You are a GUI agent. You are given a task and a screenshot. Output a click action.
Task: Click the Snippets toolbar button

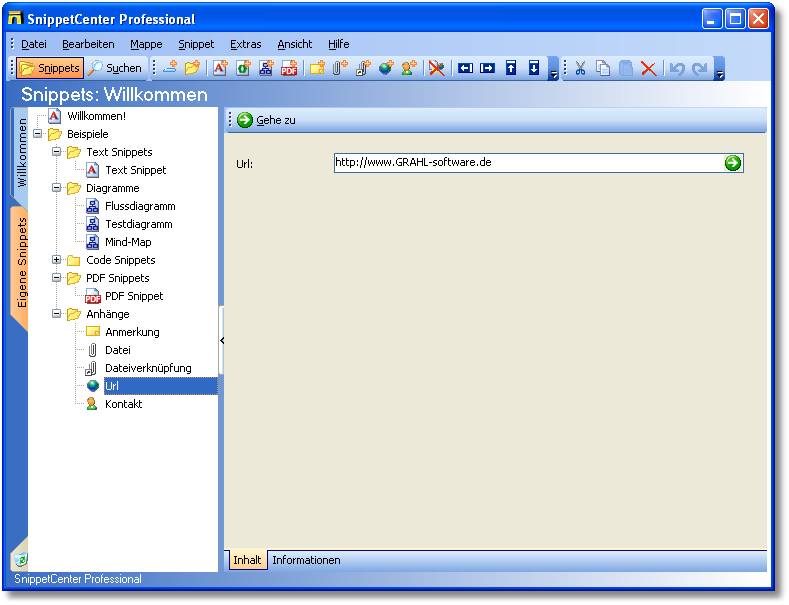pyautogui.click(x=50, y=68)
